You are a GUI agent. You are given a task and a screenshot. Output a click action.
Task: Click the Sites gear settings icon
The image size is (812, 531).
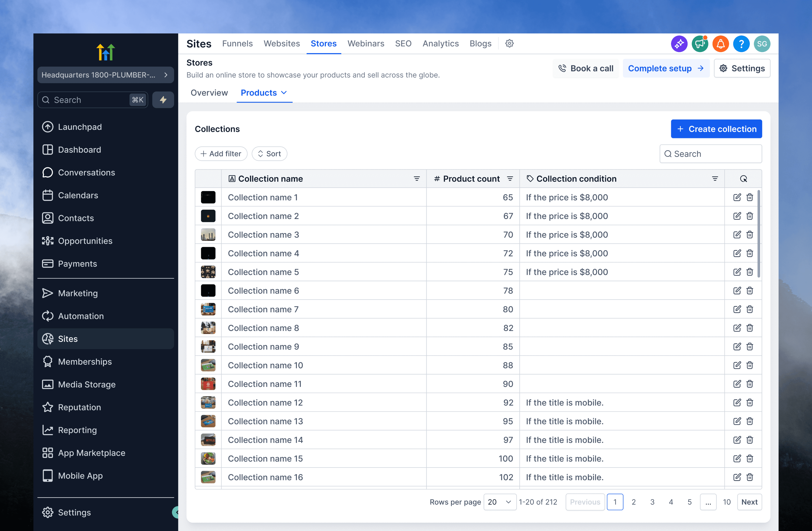pos(509,44)
